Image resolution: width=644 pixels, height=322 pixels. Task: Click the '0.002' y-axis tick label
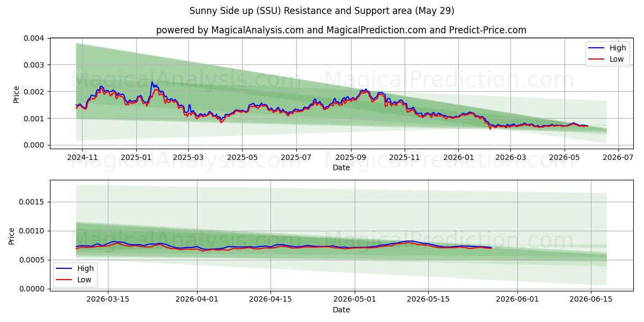coord(35,92)
